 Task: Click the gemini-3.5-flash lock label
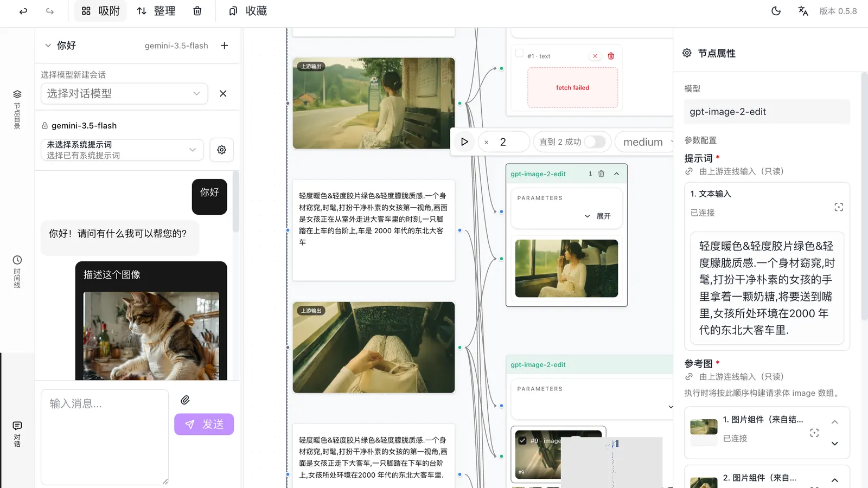coord(79,125)
